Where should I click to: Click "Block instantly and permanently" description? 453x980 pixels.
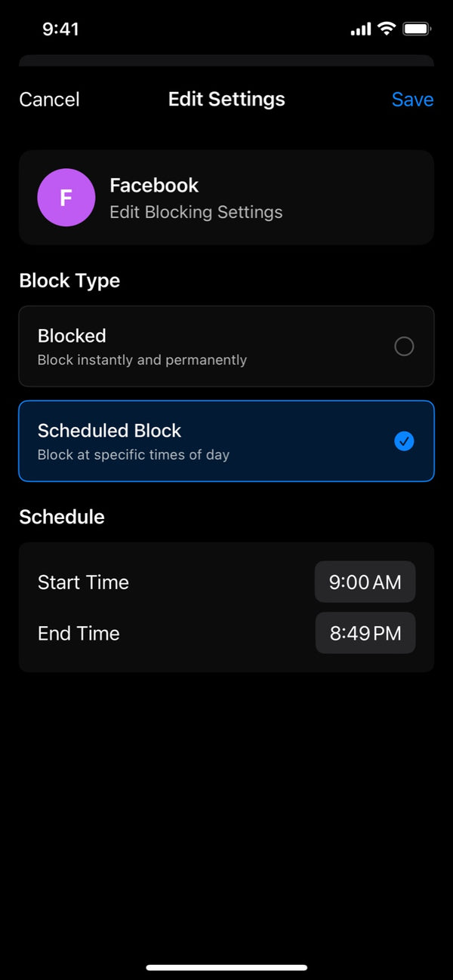coord(142,360)
